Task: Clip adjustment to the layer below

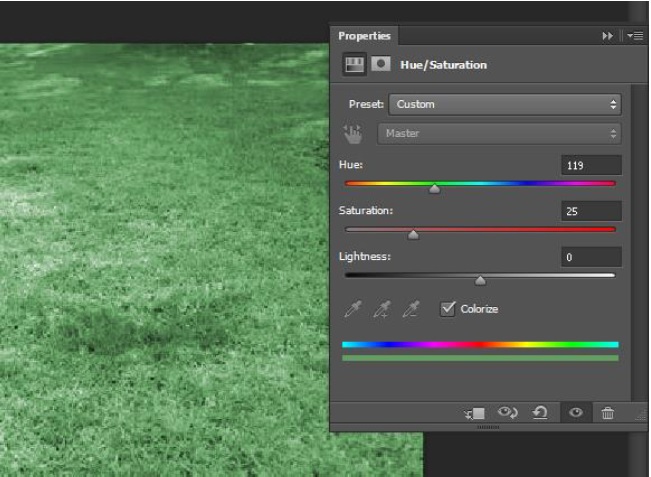Action: [x=474, y=413]
